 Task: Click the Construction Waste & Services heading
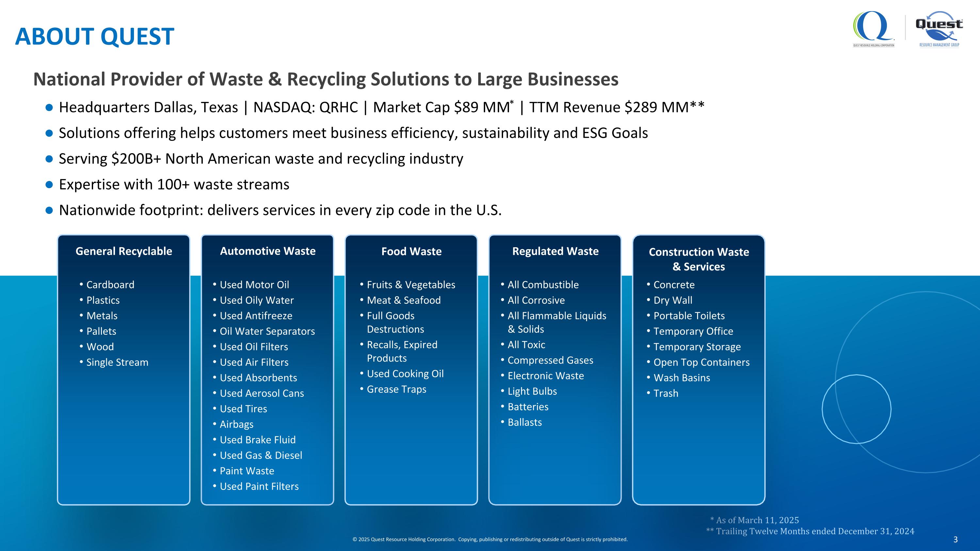698,259
